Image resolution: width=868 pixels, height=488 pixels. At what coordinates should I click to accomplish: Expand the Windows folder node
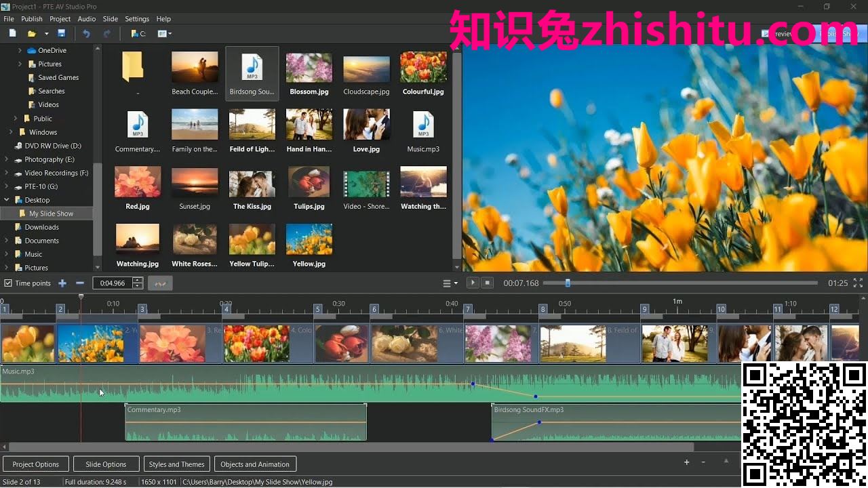(11, 132)
